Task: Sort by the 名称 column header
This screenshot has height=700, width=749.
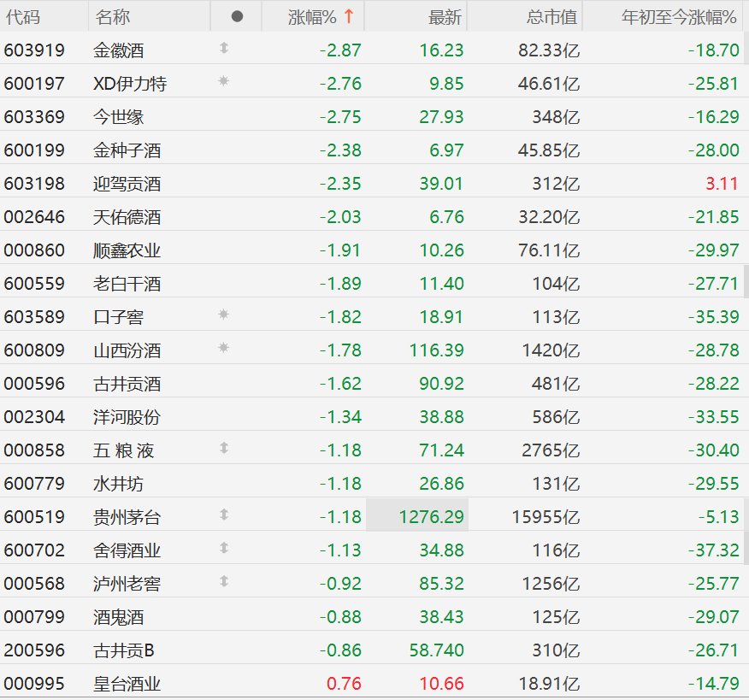Action: 112,17
